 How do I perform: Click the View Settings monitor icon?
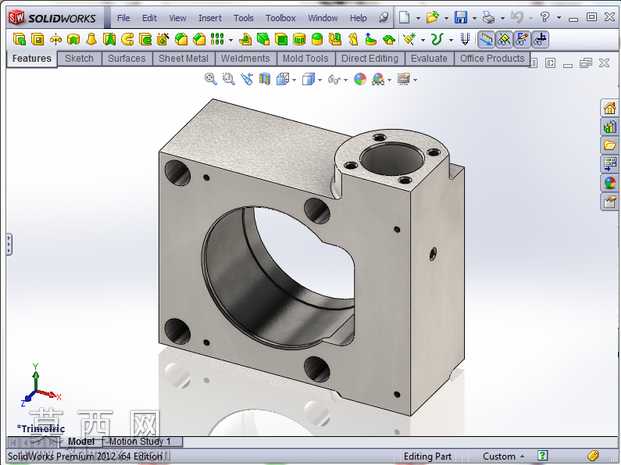(404, 79)
